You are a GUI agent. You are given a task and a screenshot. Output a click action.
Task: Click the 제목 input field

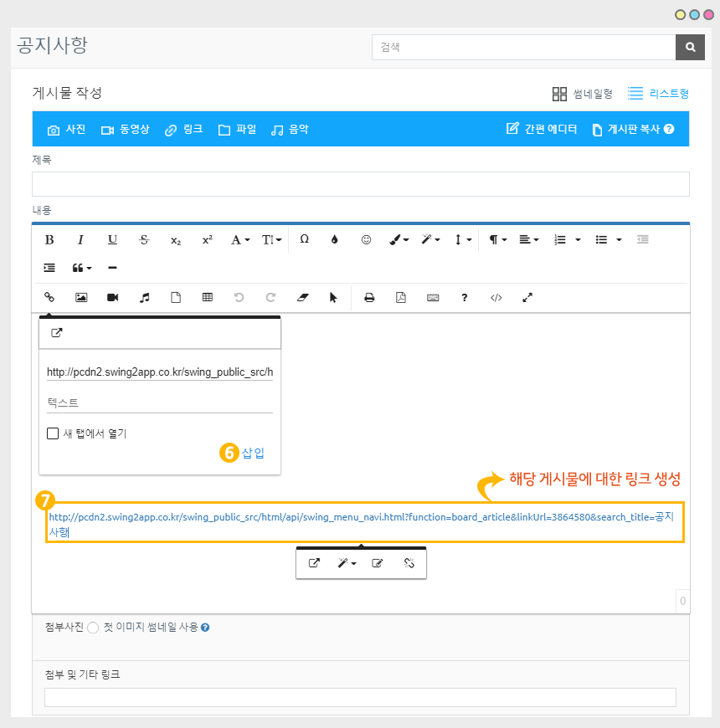(x=360, y=184)
